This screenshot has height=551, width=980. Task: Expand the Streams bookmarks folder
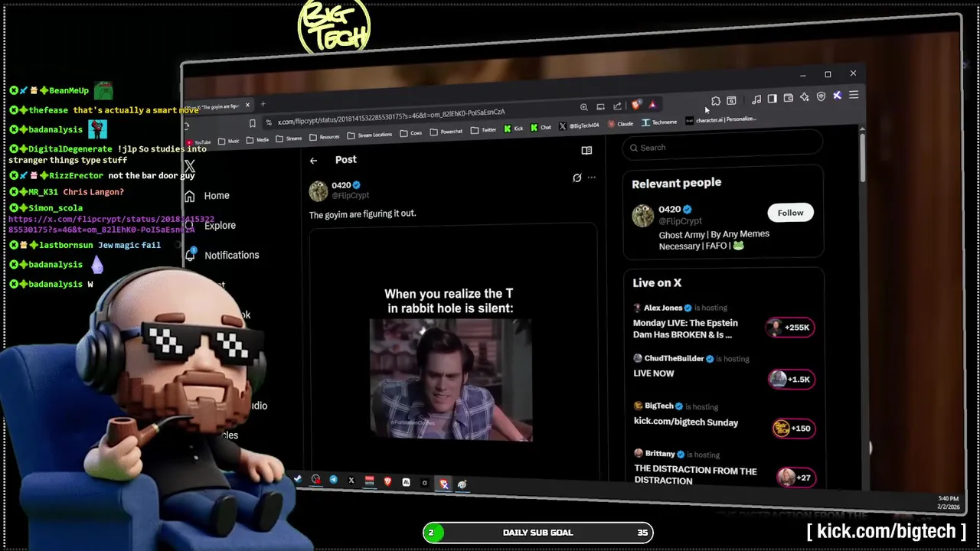pyautogui.click(x=289, y=139)
